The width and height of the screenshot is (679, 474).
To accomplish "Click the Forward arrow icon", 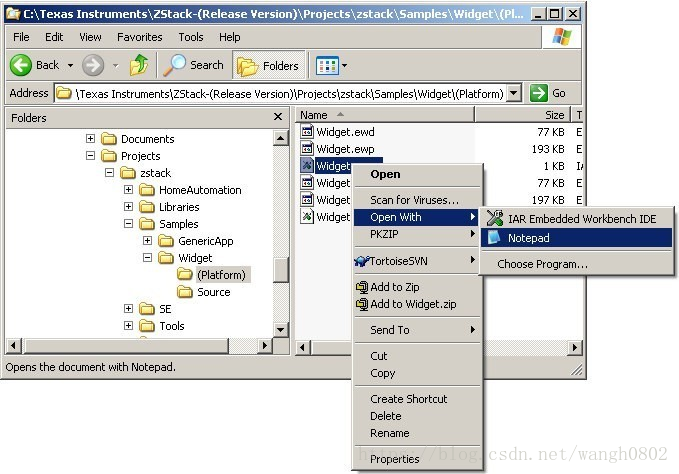I will [93, 65].
